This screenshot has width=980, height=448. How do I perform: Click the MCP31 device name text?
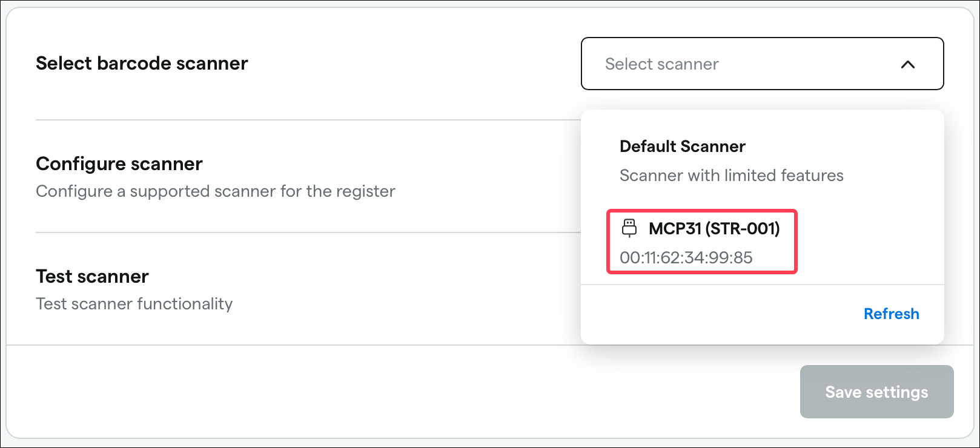coord(714,228)
